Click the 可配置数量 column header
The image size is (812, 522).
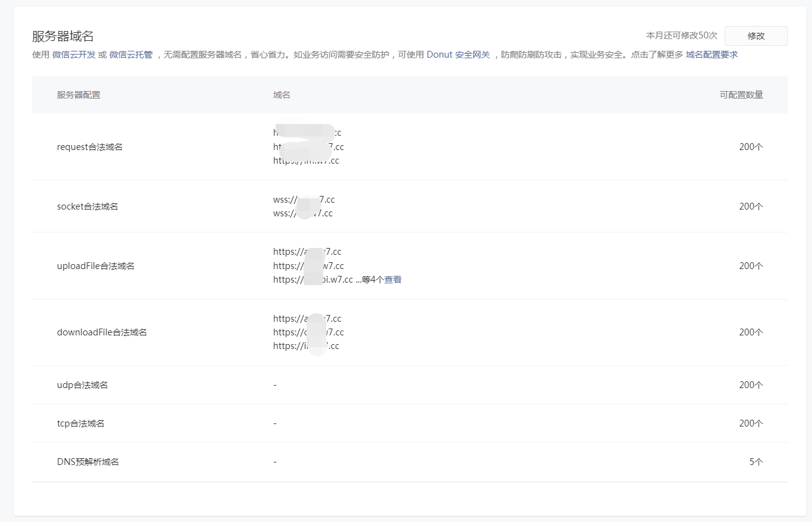click(x=741, y=95)
